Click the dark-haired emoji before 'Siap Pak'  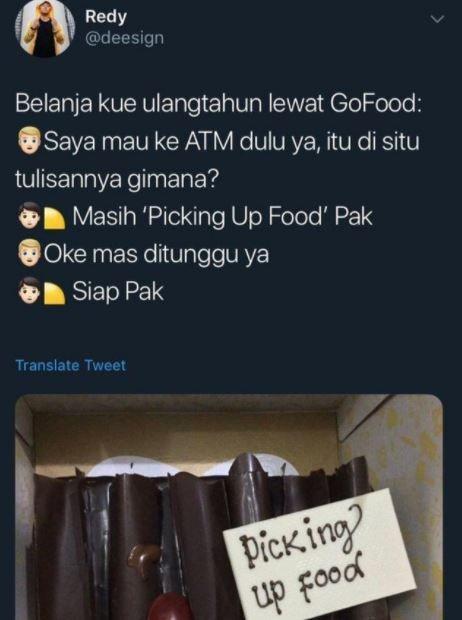[29, 291]
